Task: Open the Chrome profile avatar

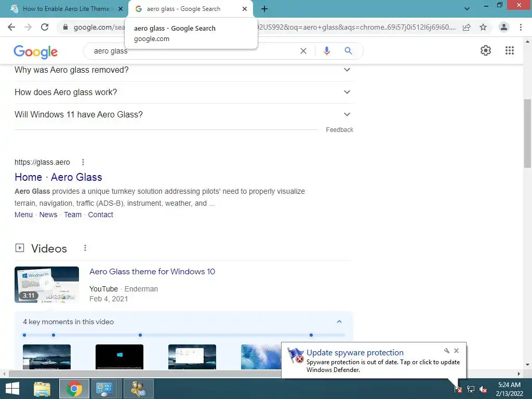Action: (x=504, y=27)
